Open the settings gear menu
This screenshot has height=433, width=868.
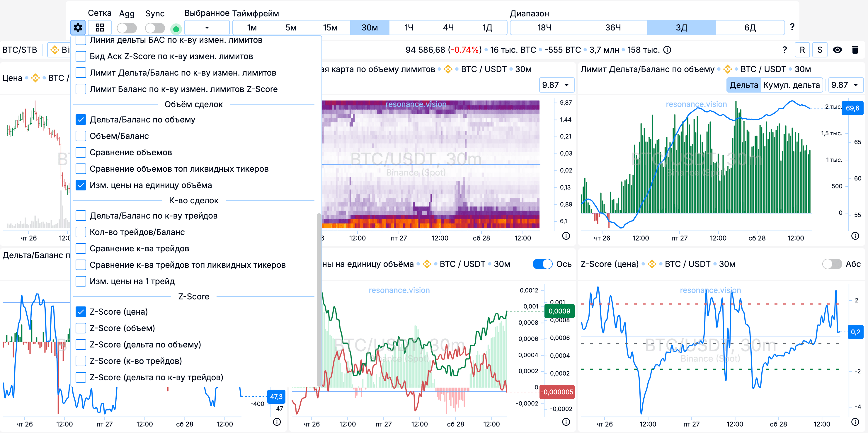point(78,27)
